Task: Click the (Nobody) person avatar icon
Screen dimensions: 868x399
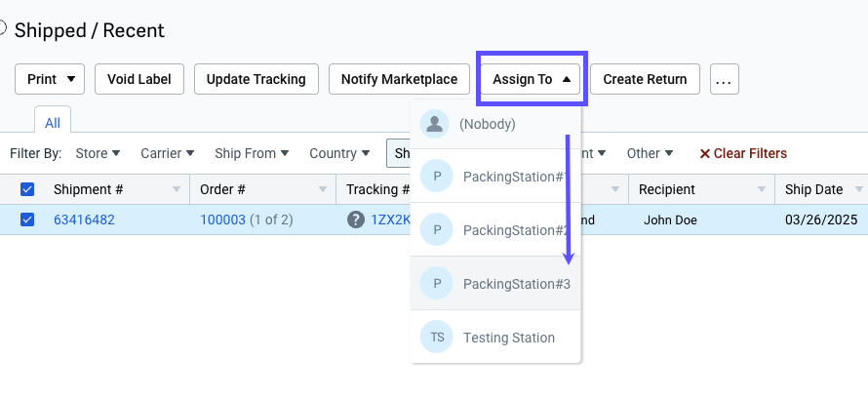Action: (x=435, y=124)
